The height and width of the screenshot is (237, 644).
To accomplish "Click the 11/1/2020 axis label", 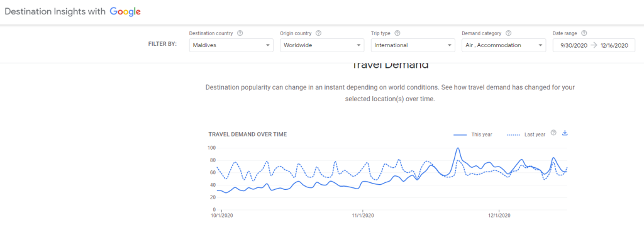I will point(363,215).
